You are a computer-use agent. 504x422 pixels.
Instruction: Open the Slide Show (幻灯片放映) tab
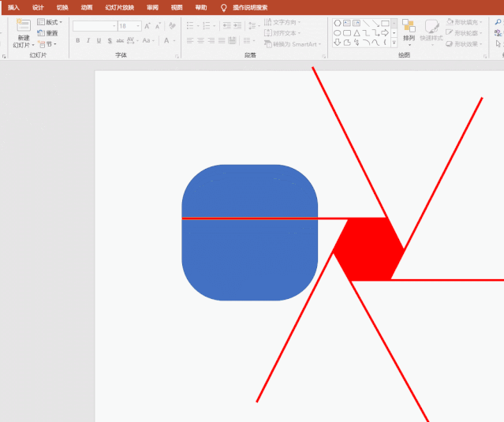pos(119,7)
